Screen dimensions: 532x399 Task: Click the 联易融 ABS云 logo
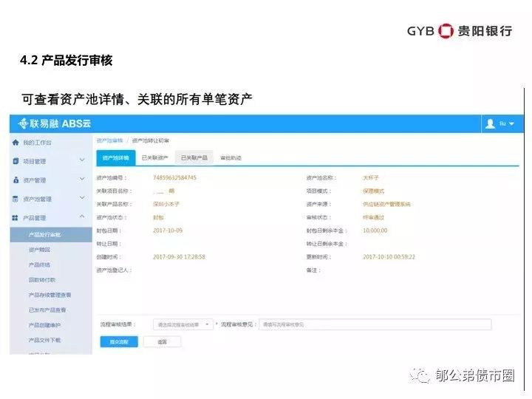(x=55, y=124)
